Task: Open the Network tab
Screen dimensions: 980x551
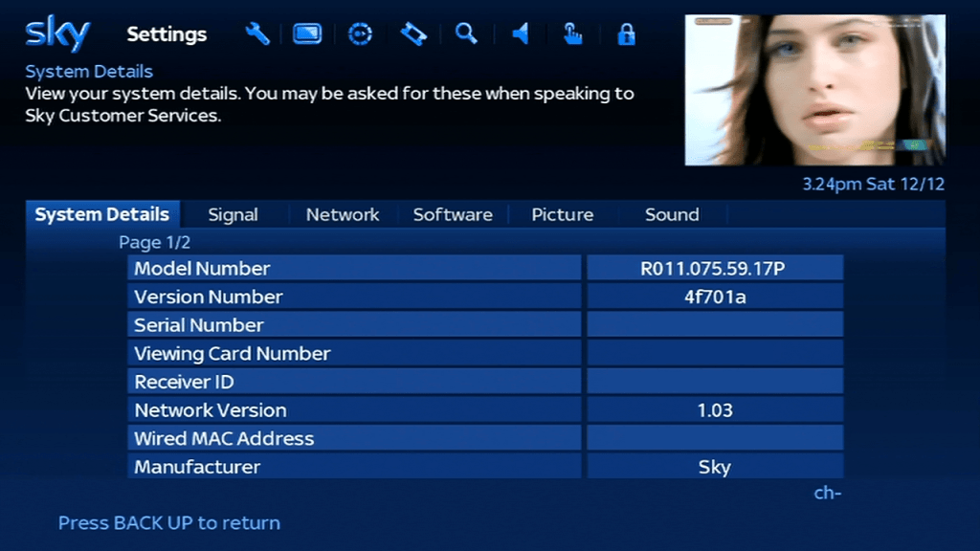Action: [x=342, y=214]
